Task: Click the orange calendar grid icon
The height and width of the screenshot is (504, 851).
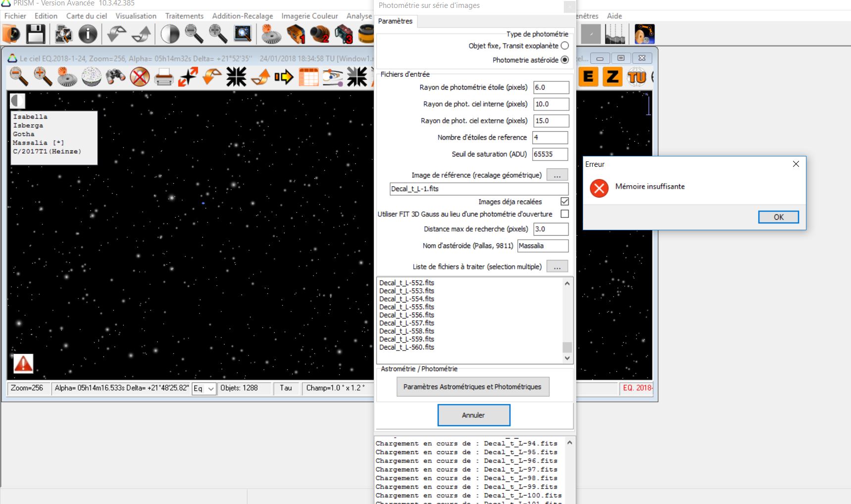Action: point(308,77)
